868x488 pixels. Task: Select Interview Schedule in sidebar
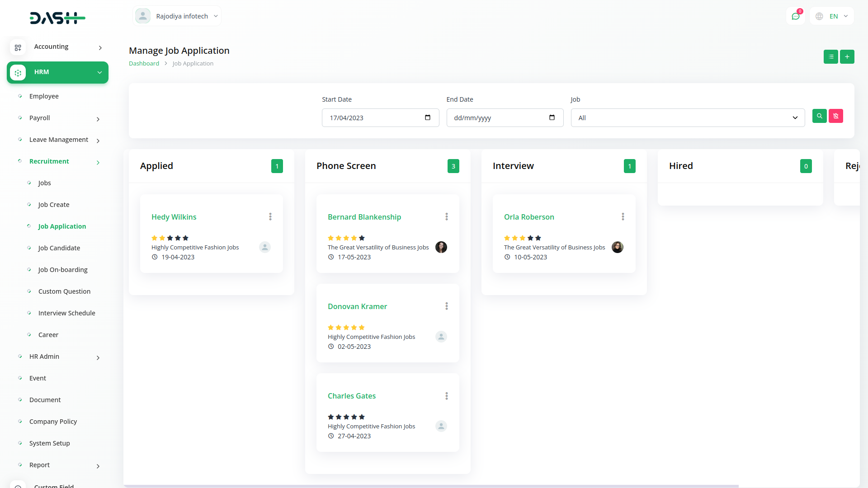pyautogui.click(x=67, y=313)
